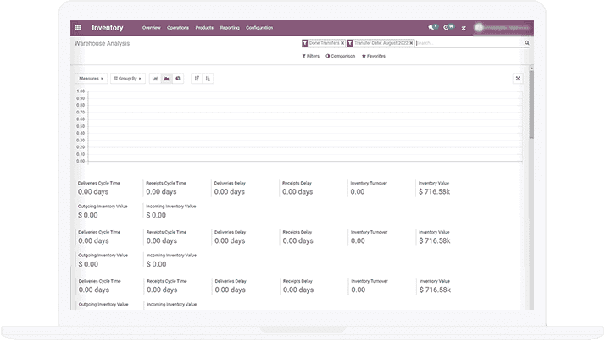Open the Filters dropdown

click(310, 56)
